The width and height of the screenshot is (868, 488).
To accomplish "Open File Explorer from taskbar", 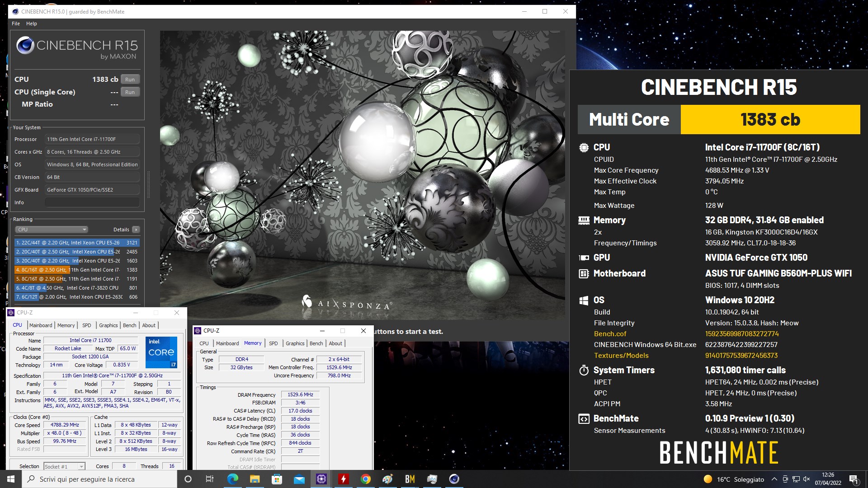I will [x=255, y=479].
